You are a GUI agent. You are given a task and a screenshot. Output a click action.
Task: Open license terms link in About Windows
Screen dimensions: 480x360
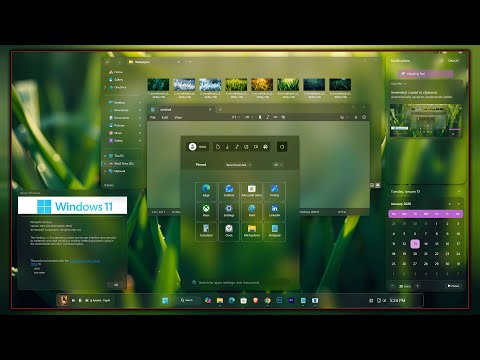[x=85, y=261]
